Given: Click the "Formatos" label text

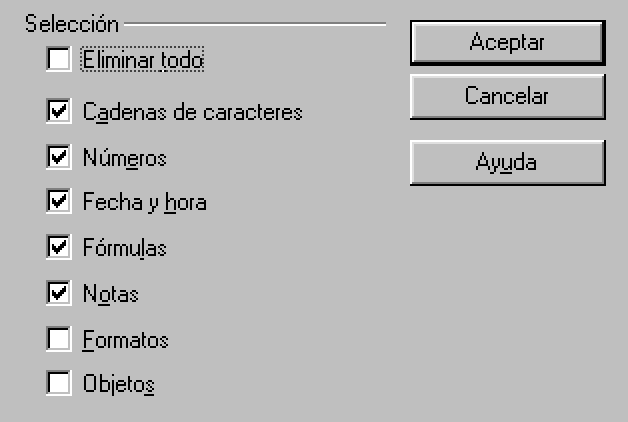Looking at the screenshot, I should point(125,341).
